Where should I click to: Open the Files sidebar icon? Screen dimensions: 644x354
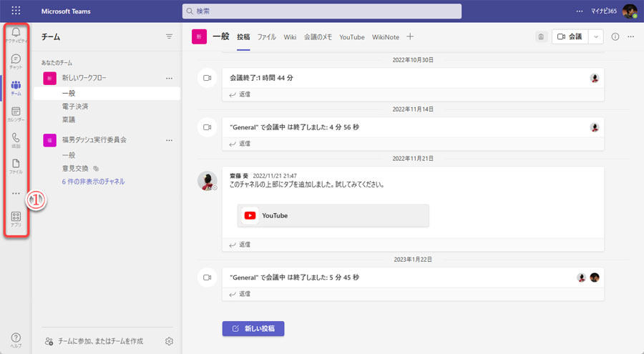point(16,165)
